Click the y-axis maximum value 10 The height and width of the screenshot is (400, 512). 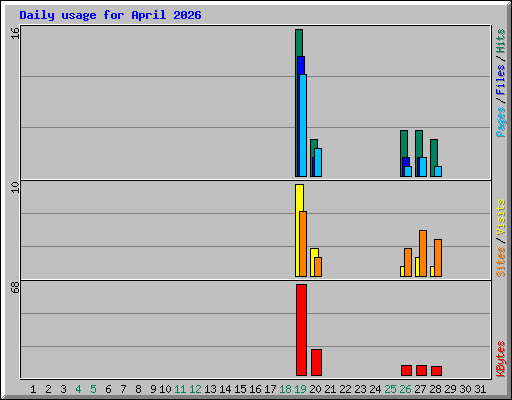[15, 187]
